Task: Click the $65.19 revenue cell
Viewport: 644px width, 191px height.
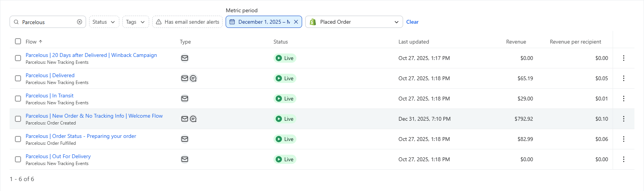Action: click(525, 78)
